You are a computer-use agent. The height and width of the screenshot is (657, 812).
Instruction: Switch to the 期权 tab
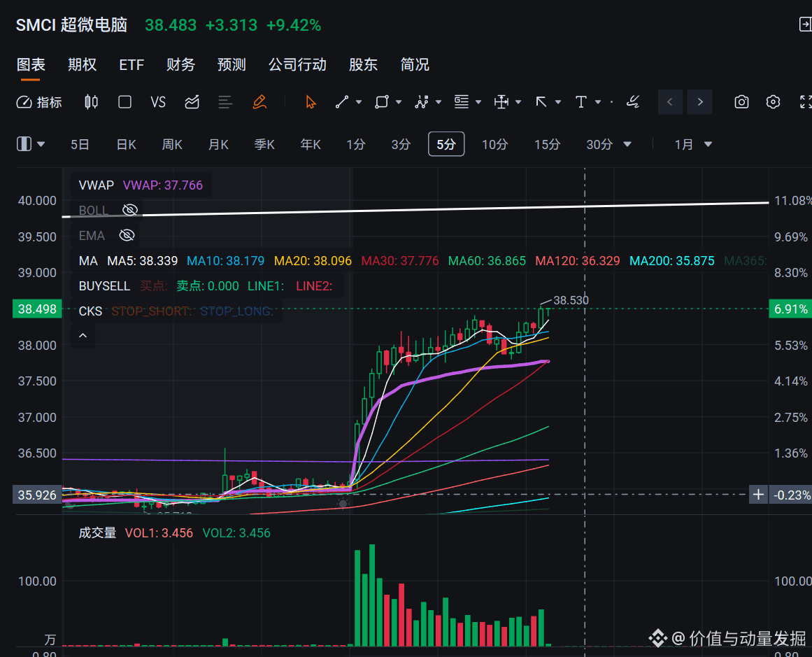(x=82, y=65)
